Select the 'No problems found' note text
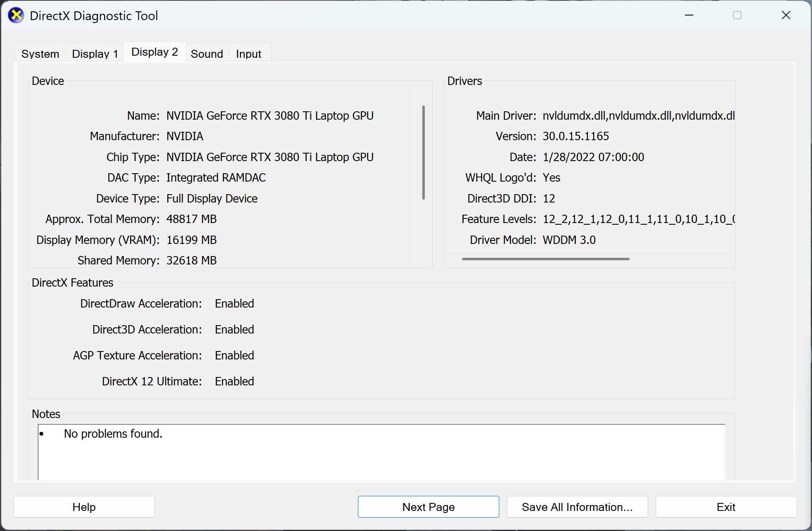 point(112,434)
